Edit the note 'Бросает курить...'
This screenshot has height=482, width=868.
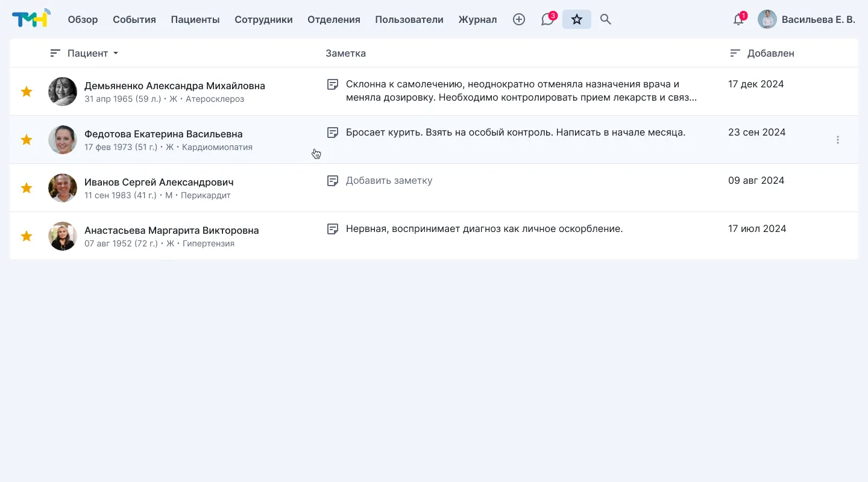click(x=516, y=133)
